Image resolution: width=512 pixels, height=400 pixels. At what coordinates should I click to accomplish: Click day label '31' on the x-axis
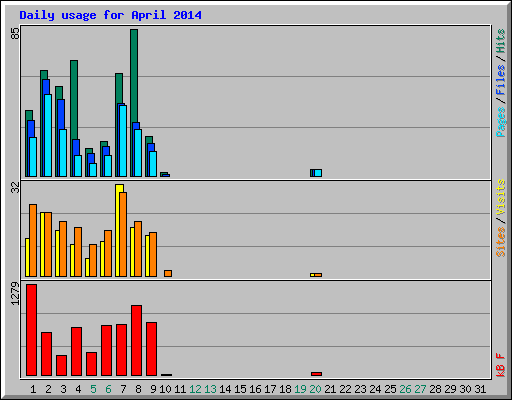480,389
